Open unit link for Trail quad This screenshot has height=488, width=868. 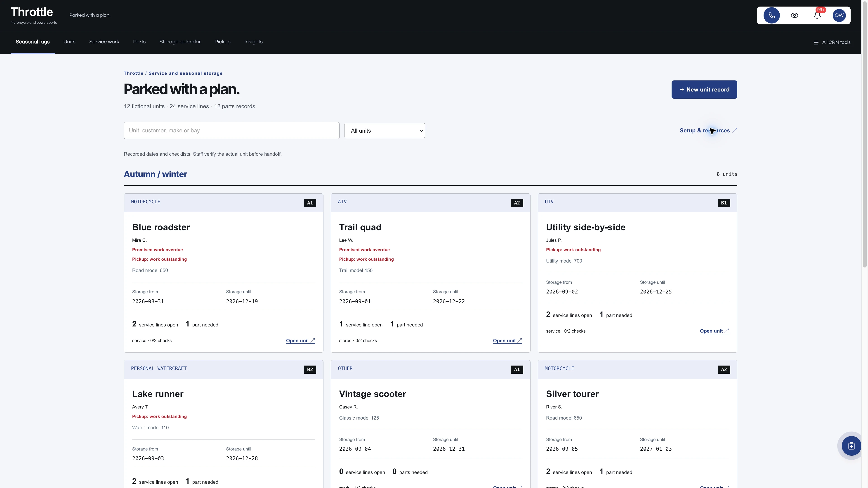507,340
